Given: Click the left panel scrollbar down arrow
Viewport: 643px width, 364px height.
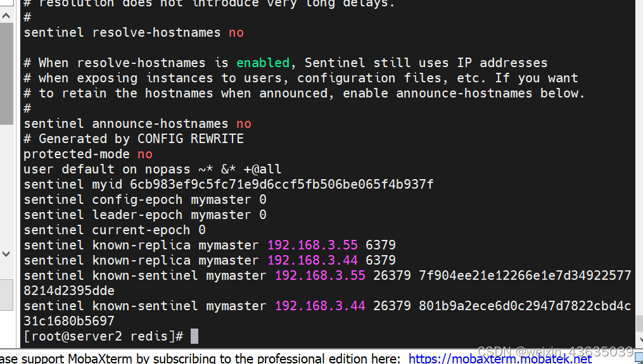Looking at the screenshot, I should [x=6, y=254].
